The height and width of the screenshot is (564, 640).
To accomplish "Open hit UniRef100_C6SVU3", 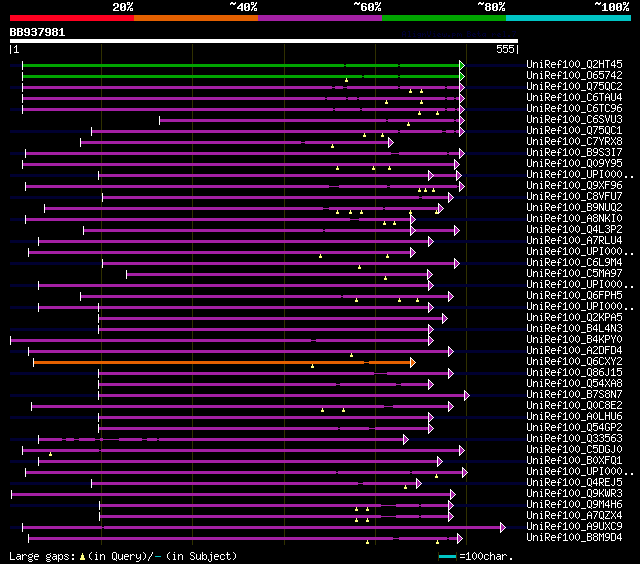I will tap(574, 120).
